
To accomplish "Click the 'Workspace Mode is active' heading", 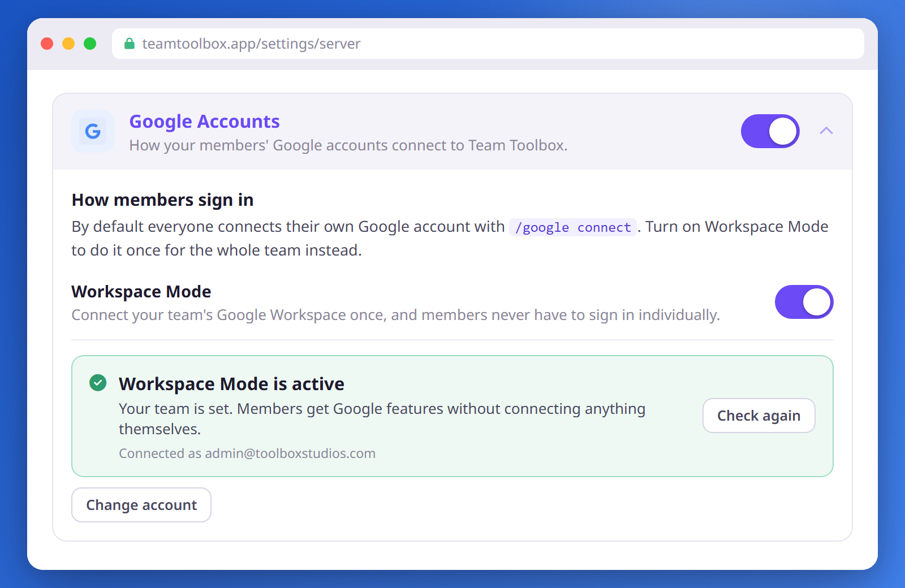I will (231, 384).
